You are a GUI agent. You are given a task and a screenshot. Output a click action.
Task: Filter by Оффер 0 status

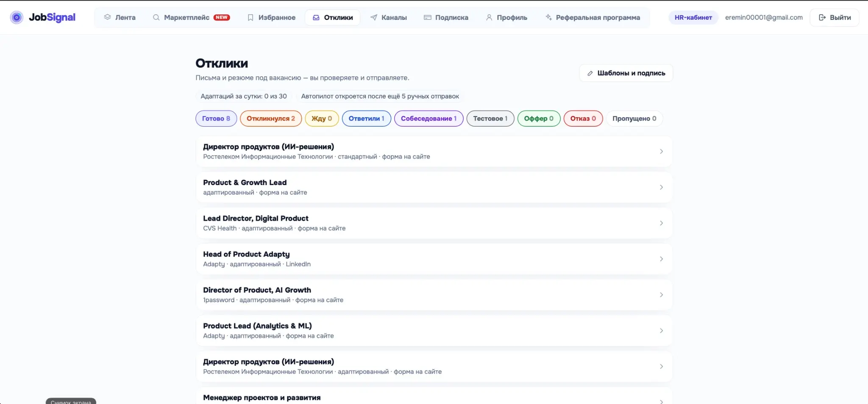click(539, 119)
